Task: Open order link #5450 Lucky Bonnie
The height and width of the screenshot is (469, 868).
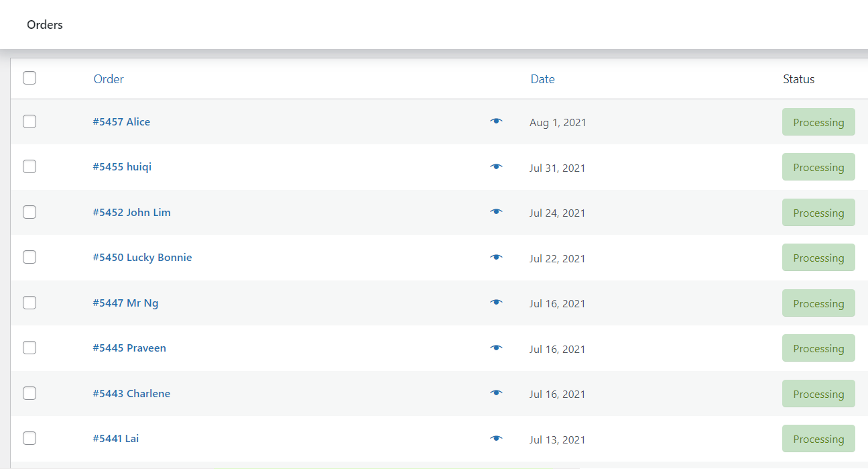Action: pyautogui.click(x=142, y=258)
